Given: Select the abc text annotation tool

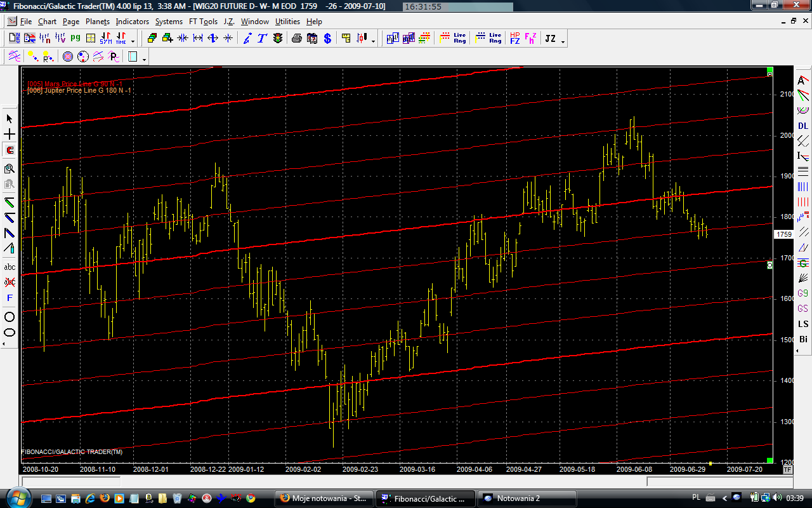Looking at the screenshot, I should point(10,267).
